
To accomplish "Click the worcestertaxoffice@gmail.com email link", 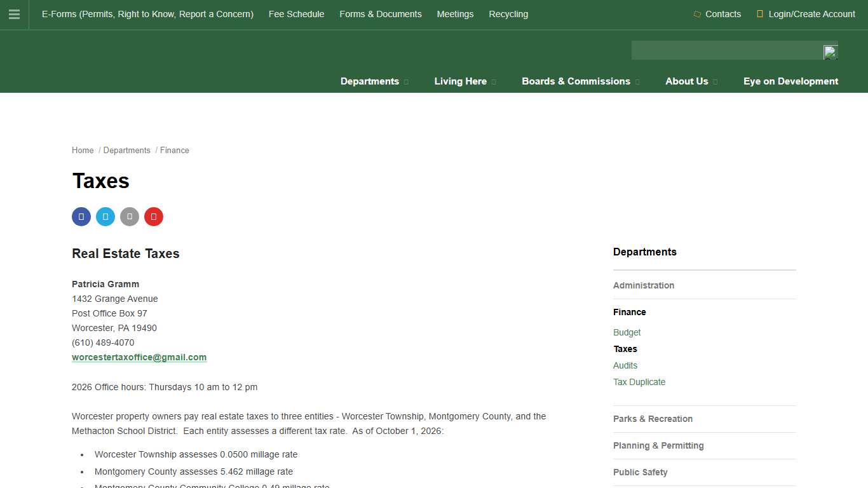I will point(139,357).
